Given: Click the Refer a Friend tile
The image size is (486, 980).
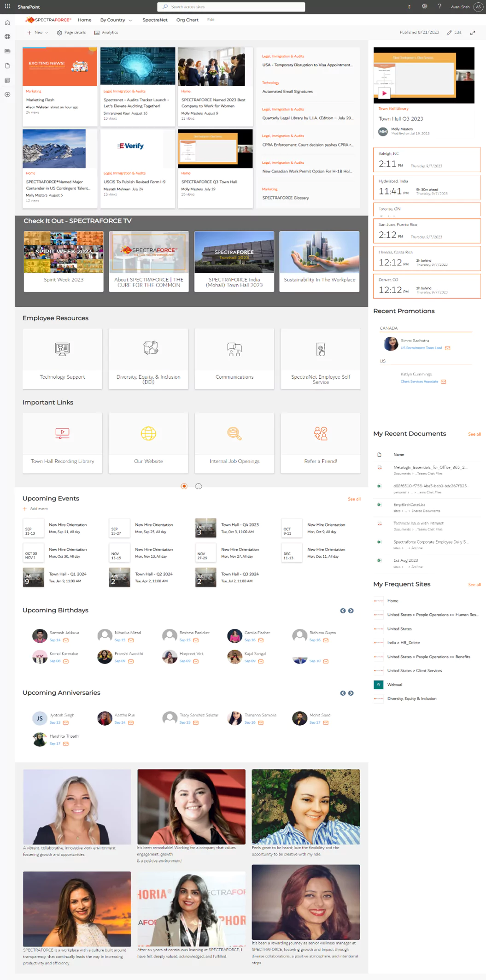Looking at the screenshot, I should pyautogui.click(x=321, y=442).
